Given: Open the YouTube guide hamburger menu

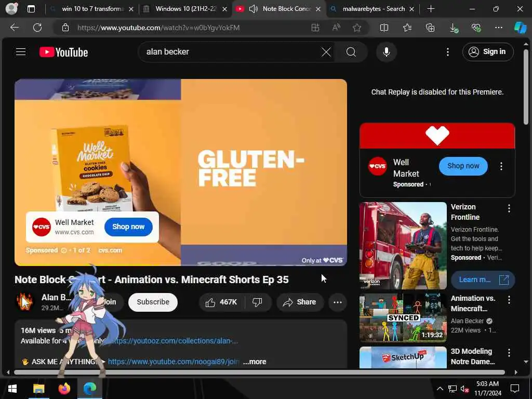Looking at the screenshot, I should tap(21, 52).
